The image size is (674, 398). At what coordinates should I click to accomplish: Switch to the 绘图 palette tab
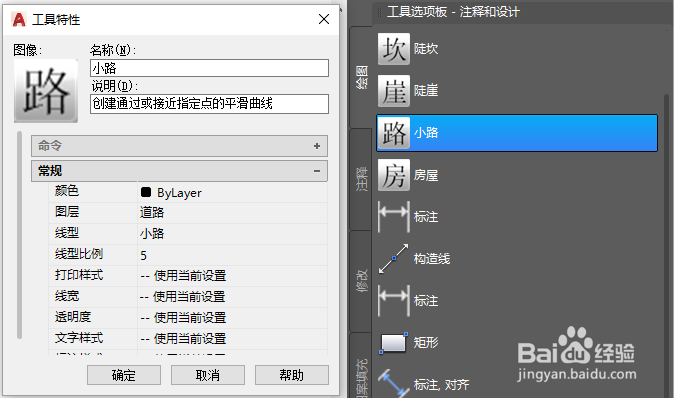click(x=362, y=77)
